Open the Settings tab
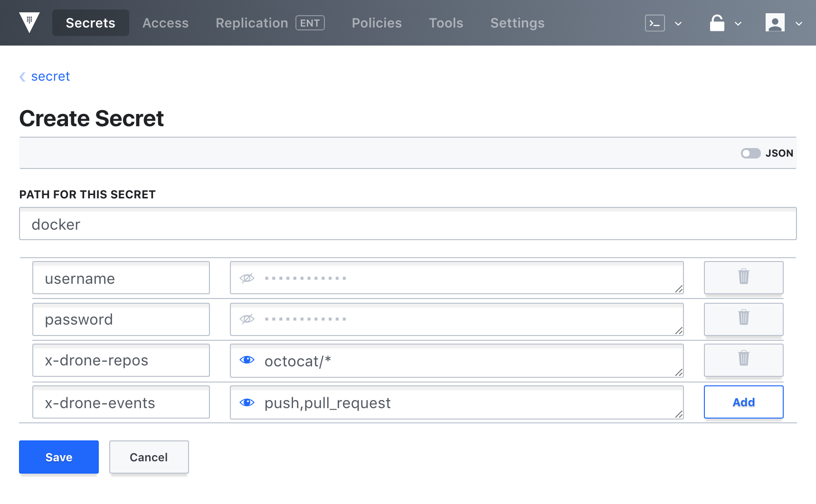The width and height of the screenshot is (816, 504). click(517, 23)
